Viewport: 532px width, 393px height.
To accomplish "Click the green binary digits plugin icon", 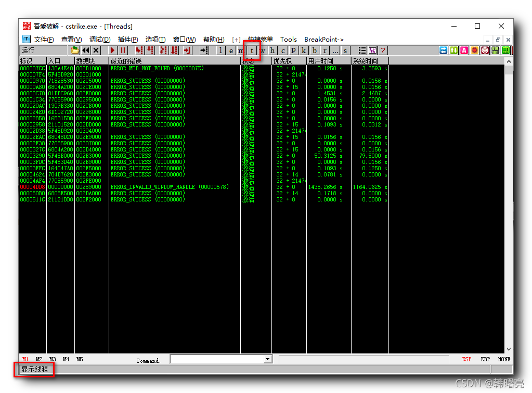I will (x=496, y=50).
